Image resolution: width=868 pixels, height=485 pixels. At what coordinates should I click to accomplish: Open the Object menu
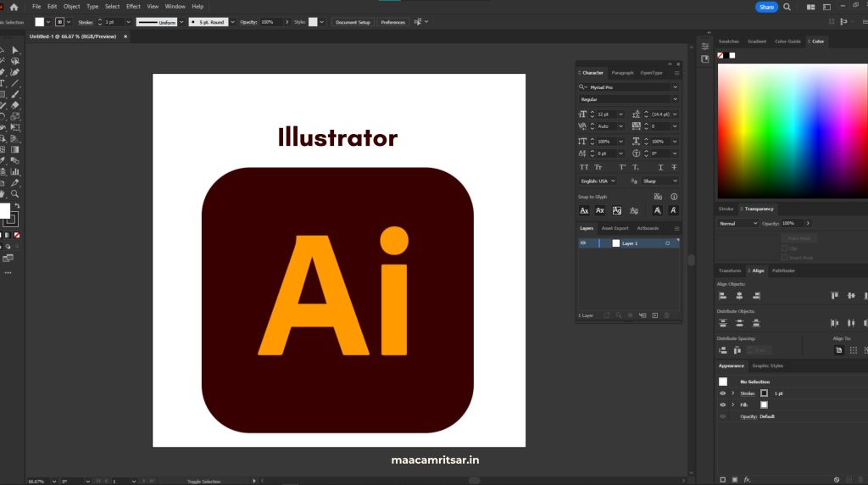click(71, 7)
